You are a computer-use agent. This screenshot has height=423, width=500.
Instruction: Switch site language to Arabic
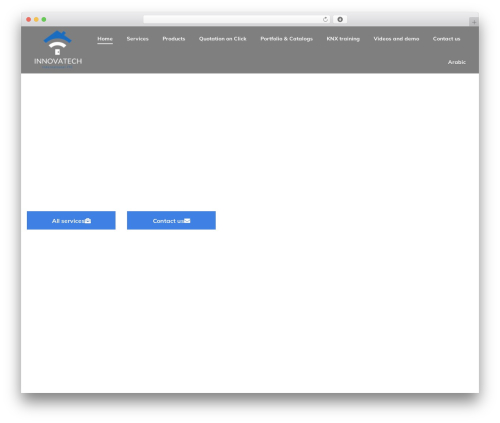(457, 62)
